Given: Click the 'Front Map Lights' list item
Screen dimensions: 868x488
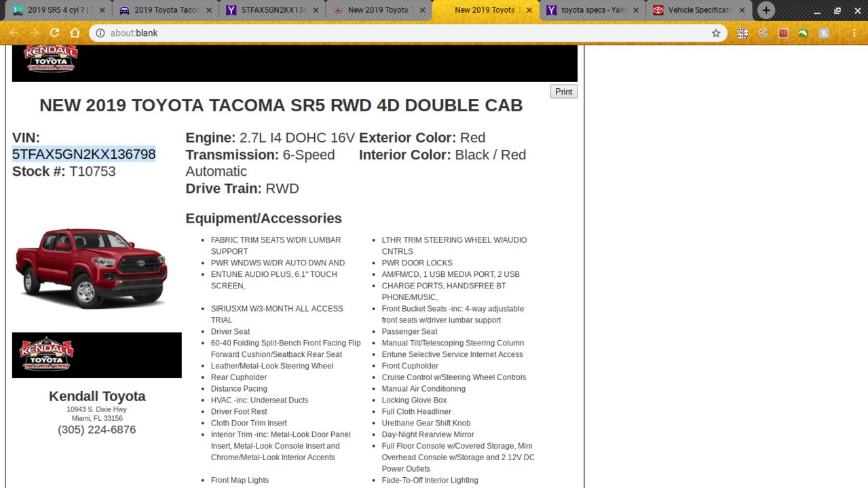Looking at the screenshot, I should pyautogui.click(x=240, y=481).
